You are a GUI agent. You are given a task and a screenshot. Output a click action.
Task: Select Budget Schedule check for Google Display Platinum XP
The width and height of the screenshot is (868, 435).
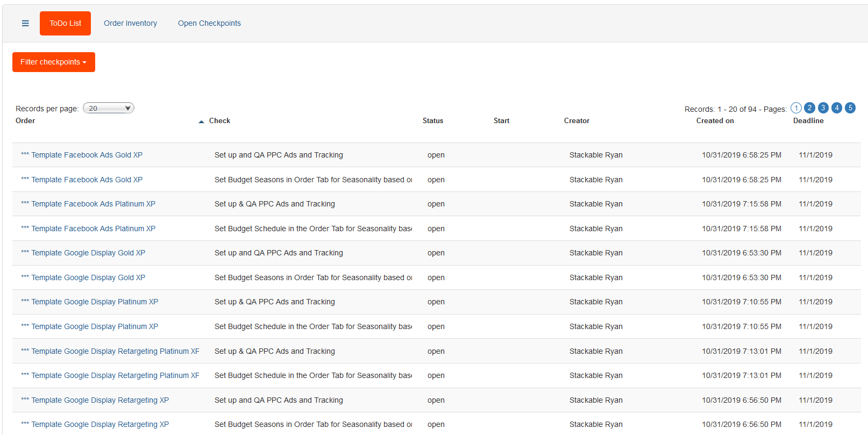click(x=313, y=326)
